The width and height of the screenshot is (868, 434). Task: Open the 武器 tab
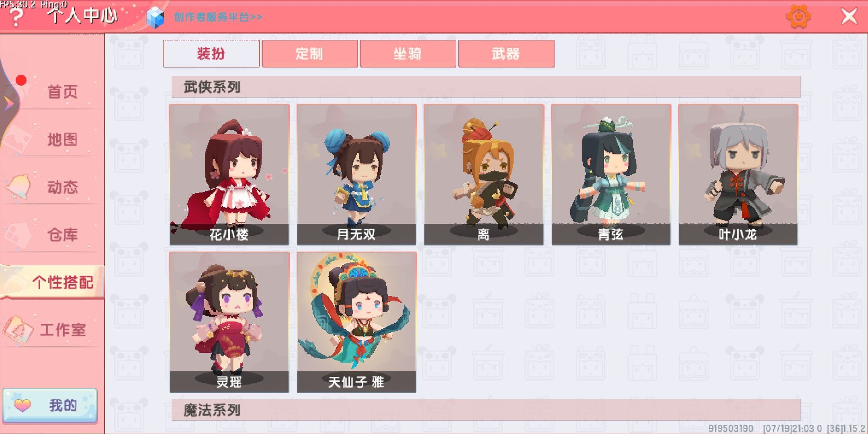pos(506,53)
